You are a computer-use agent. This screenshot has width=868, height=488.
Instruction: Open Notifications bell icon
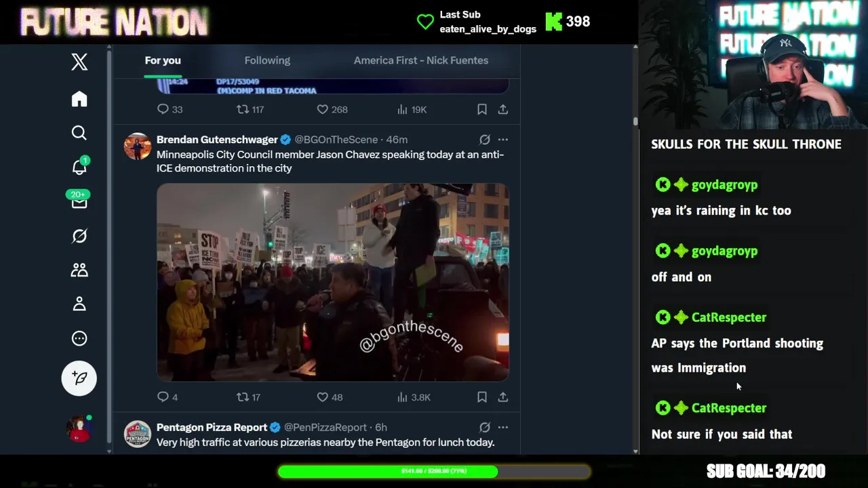click(x=79, y=167)
